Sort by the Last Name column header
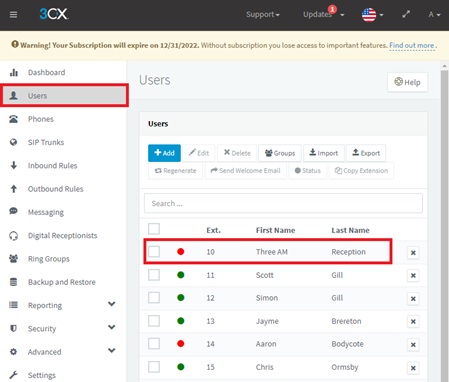Screen dimensions: 449x382 (350, 230)
